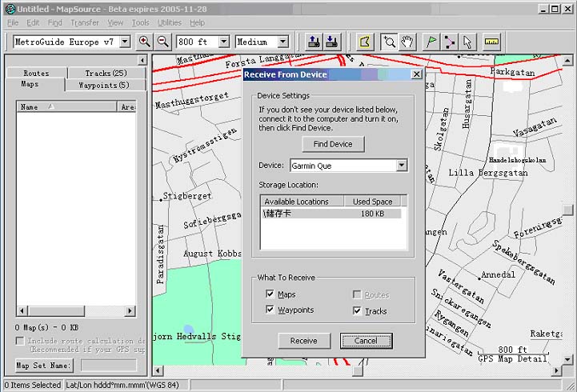Click the MapSource globe title icon
Image resolution: width=577 pixels, height=392 pixels.
(x=10, y=9)
